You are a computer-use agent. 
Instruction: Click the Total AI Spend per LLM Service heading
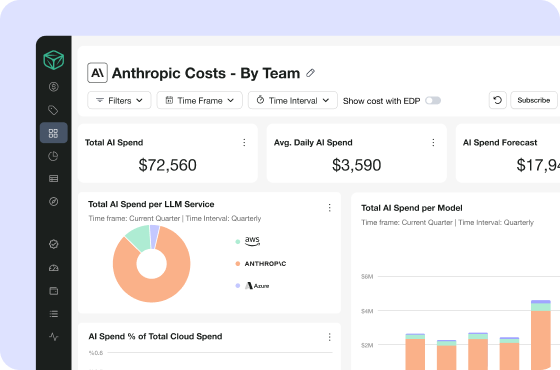point(151,204)
